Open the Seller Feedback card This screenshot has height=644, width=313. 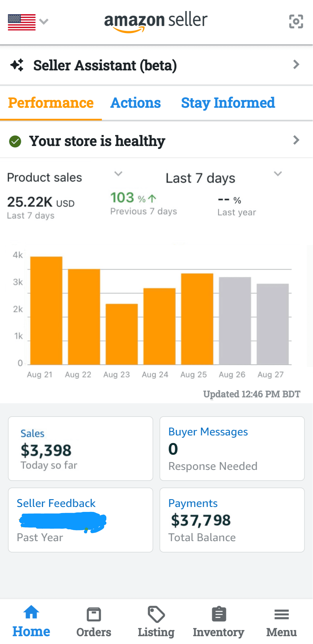(x=81, y=520)
